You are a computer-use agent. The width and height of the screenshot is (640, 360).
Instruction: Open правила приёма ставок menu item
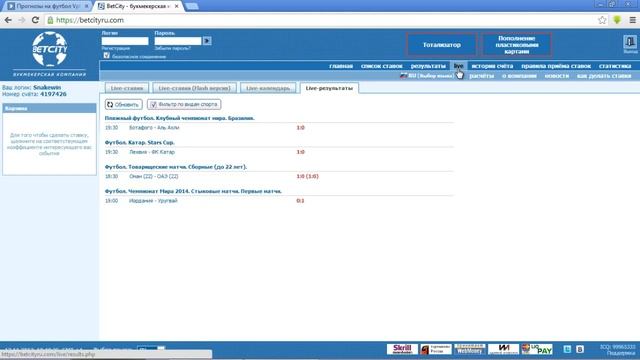point(556,66)
